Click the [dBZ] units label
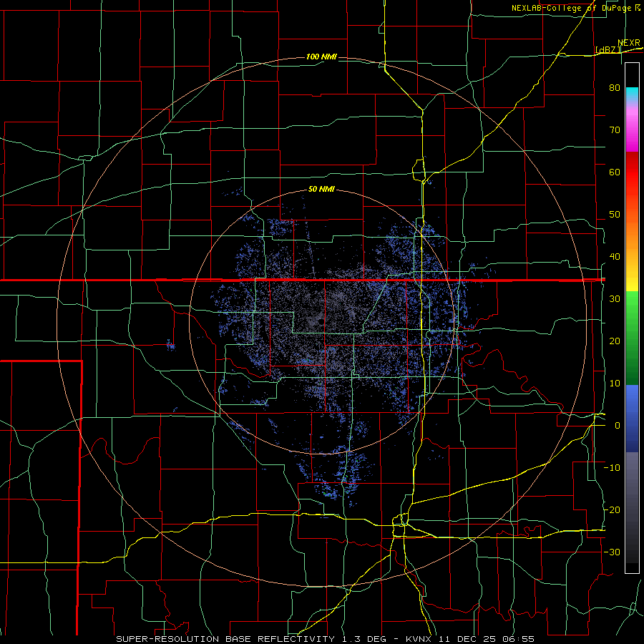Image resolution: width=644 pixels, height=644 pixels. coord(608,49)
